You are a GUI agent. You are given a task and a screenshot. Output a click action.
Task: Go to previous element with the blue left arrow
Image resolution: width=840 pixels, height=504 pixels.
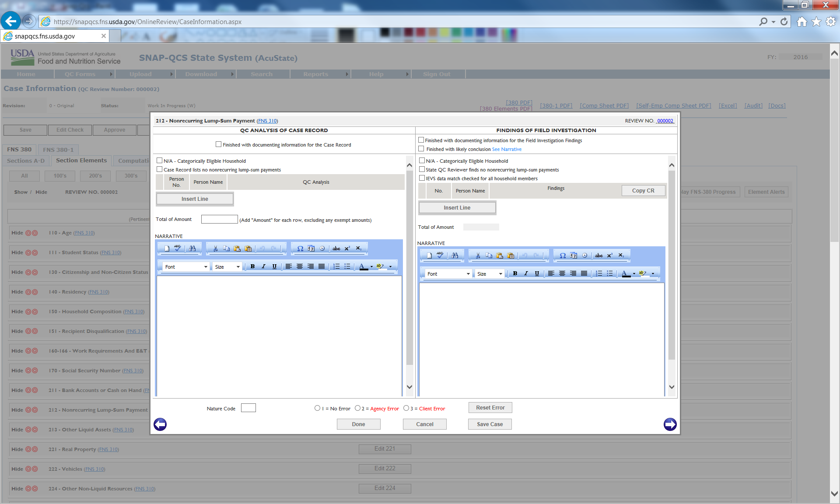160,424
